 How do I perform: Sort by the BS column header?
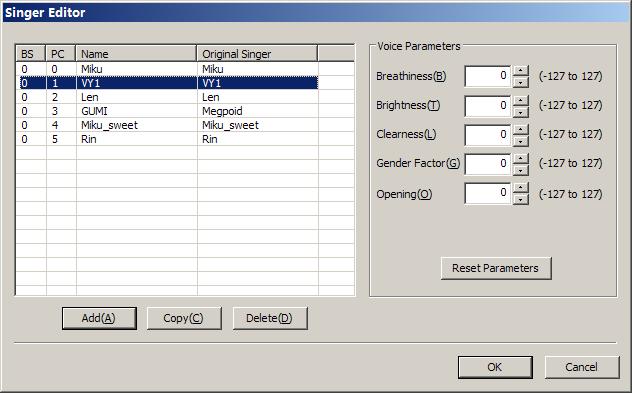coord(31,54)
